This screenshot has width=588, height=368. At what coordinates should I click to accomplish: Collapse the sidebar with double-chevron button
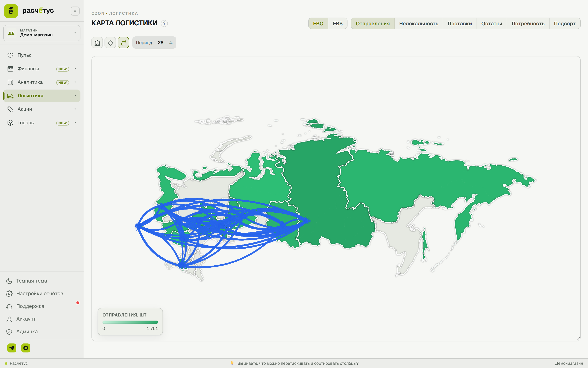(75, 11)
